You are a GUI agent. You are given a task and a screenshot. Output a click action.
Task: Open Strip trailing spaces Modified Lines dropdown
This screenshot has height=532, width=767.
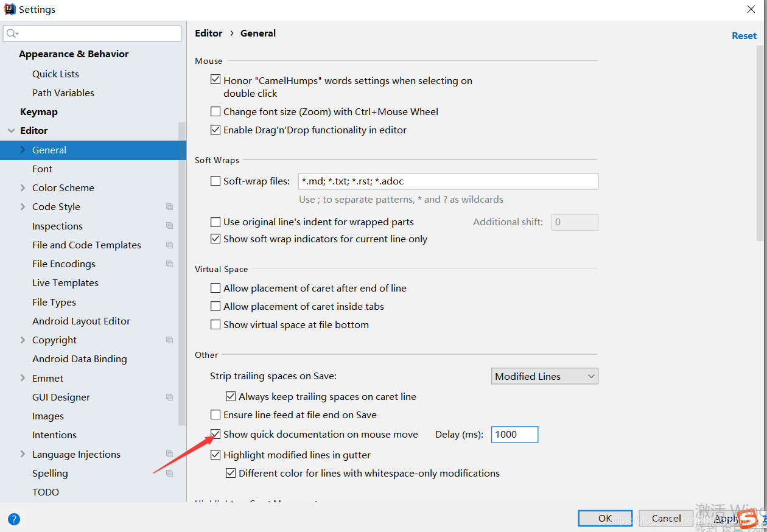545,376
